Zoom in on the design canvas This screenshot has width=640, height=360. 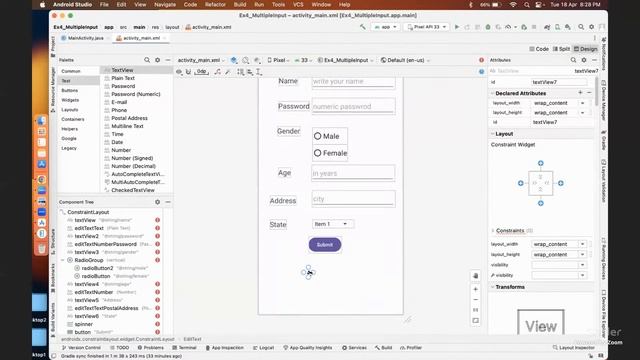(476, 289)
